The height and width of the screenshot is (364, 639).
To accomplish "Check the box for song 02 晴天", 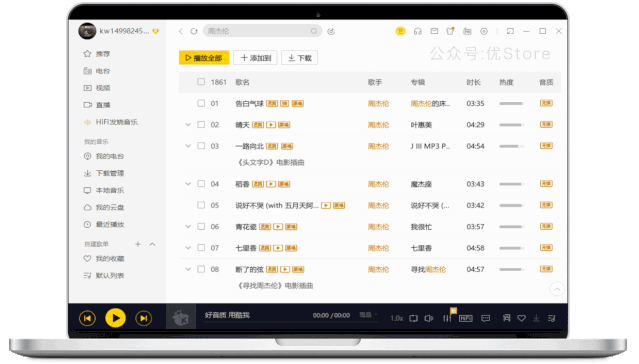I will click(201, 124).
